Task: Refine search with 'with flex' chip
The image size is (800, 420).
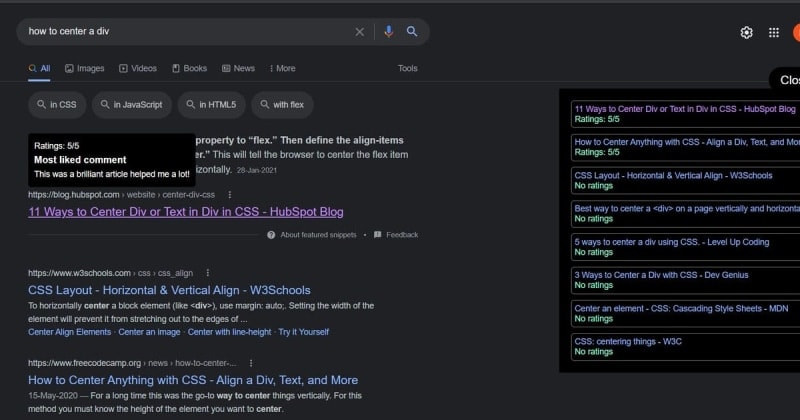Action: [x=282, y=105]
